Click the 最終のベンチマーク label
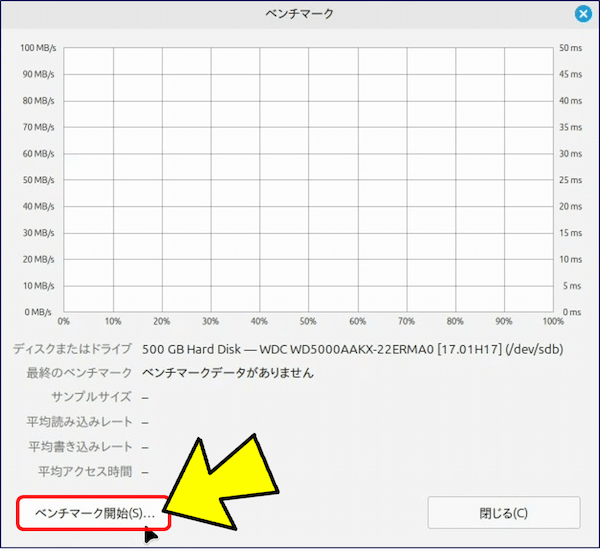The height and width of the screenshot is (555, 600). [80, 373]
